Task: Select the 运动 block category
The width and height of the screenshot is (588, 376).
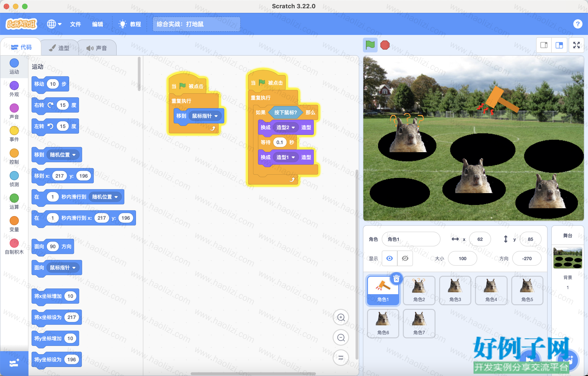Action: point(14,66)
